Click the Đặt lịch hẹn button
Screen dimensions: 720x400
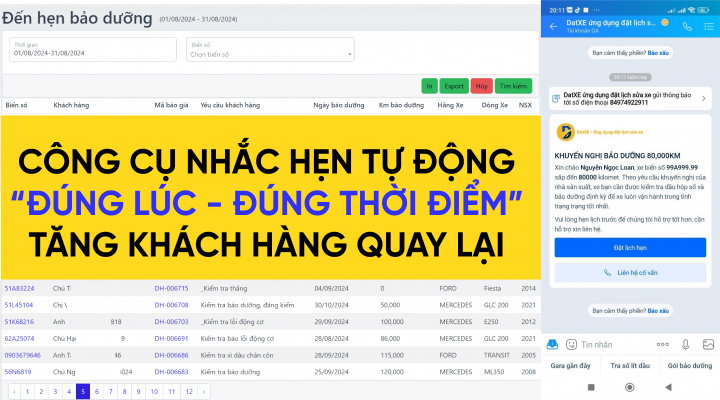click(x=630, y=247)
